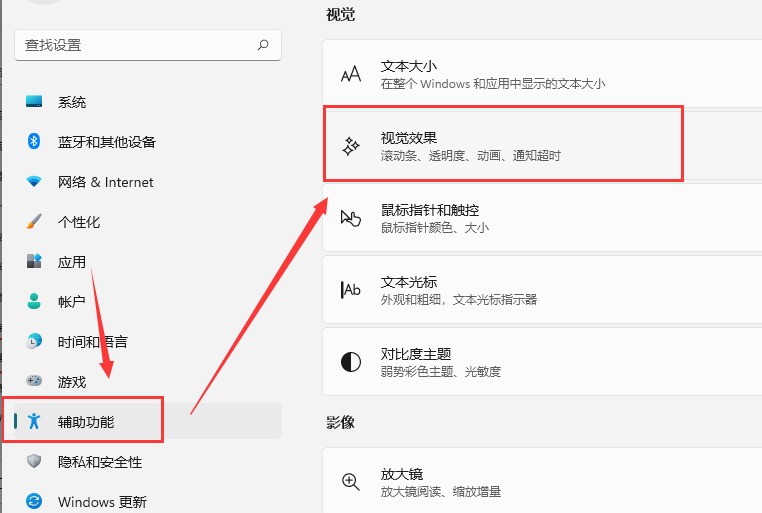Open Windows 更新 category

(x=148, y=501)
